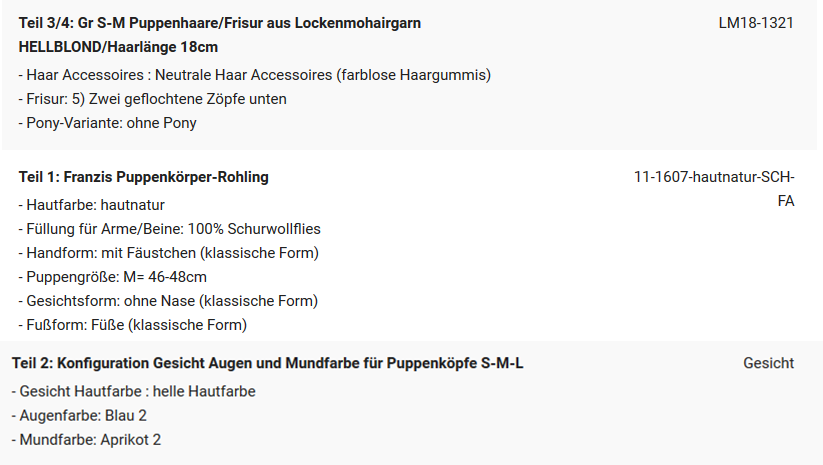Click the Füllung 100% Schurwollflies line
This screenshot has height=465, width=823.
point(170,229)
